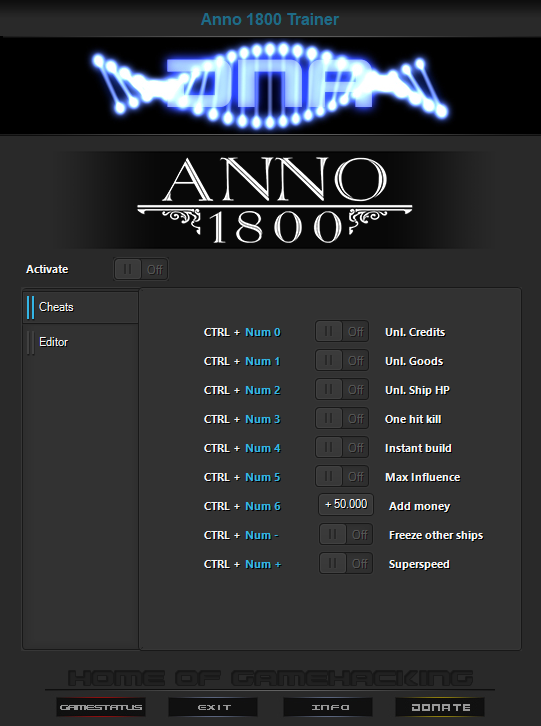This screenshot has height=726, width=541.
Task: Click the CTRL + Num 6 hotkey text
Action: [x=242, y=506]
